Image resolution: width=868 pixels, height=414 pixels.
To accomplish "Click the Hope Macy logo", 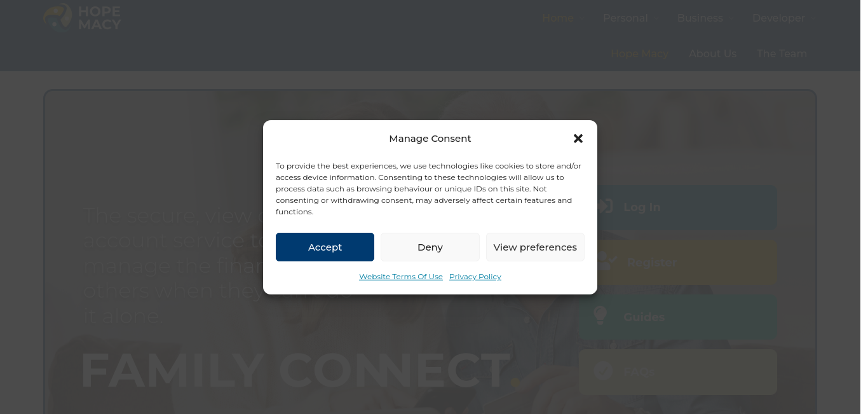I will click(82, 17).
